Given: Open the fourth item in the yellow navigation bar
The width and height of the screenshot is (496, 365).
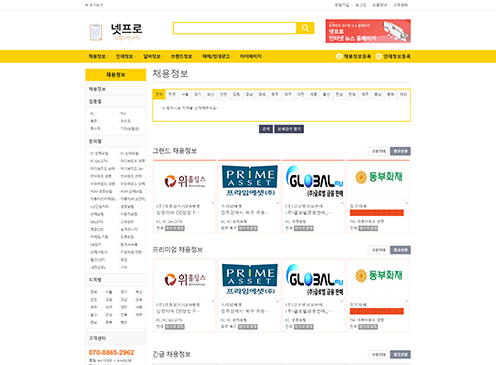Looking at the screenshot, I should (x=182, y=57).
